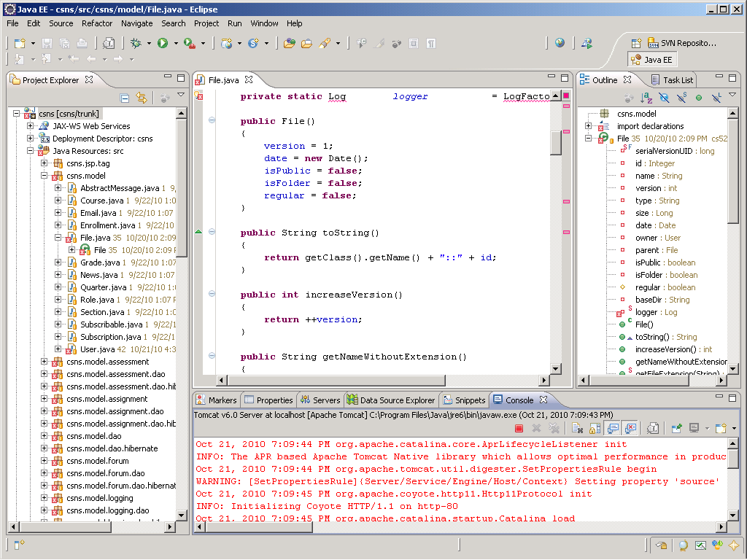747x560 pixels.
Task: Click the green Run button icon
Action: (163, 44)
